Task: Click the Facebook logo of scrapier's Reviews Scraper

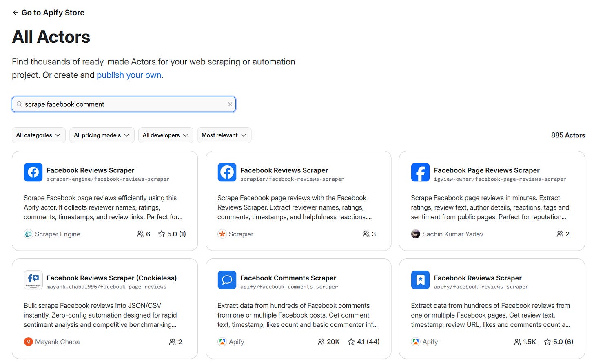Action: coord(227,172)
